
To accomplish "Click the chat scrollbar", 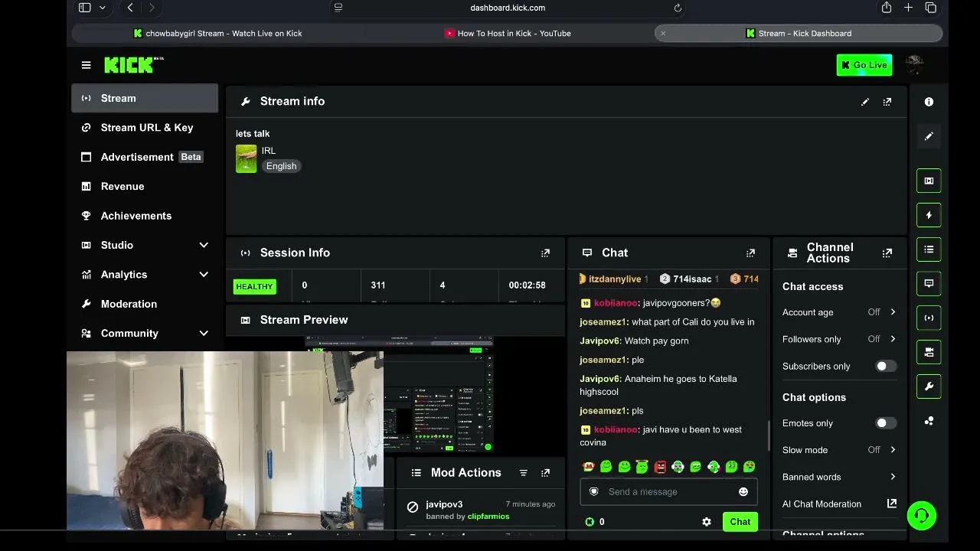I will 768,435.
